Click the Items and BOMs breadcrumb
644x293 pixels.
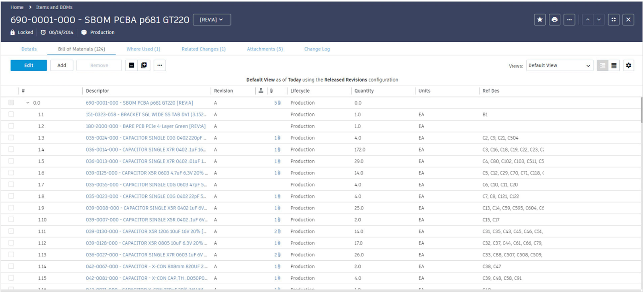[53, 7]
